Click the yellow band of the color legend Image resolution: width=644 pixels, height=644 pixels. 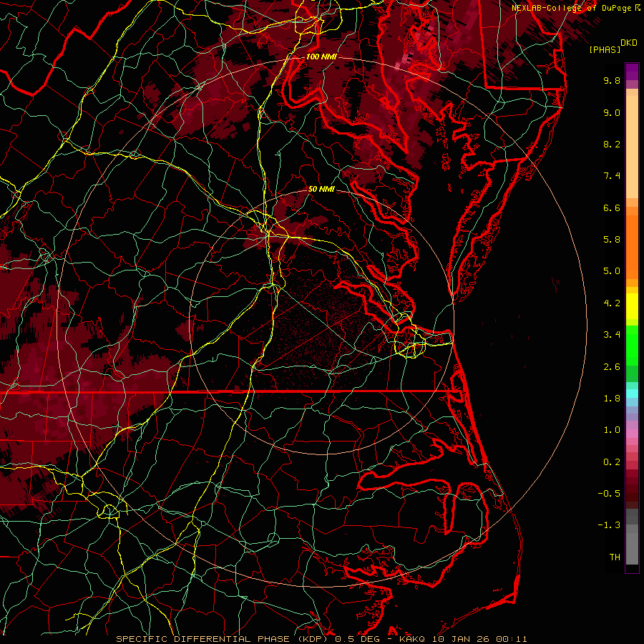click(632, 306)
